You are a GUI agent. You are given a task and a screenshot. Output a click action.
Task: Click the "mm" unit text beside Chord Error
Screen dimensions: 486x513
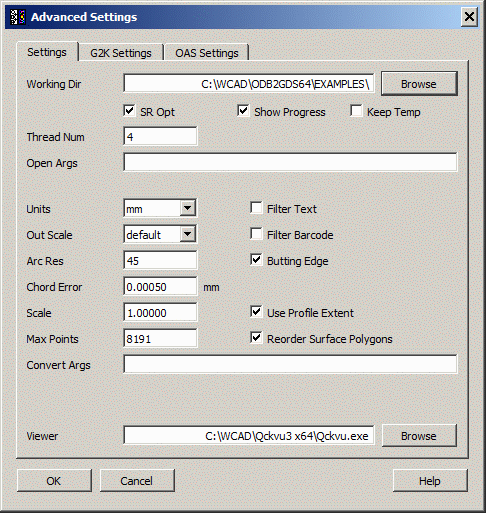coord(211,287)
